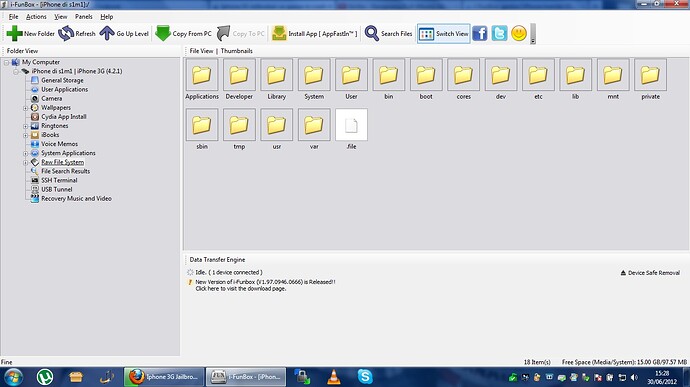Open Install App AppFastIn tool

(x=314, y=33)
